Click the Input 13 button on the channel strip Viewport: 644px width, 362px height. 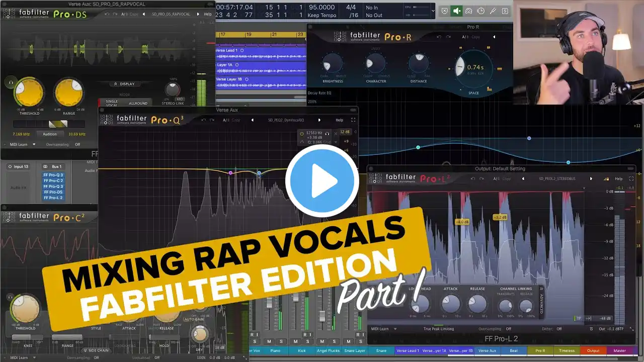(x=18, y=166)
